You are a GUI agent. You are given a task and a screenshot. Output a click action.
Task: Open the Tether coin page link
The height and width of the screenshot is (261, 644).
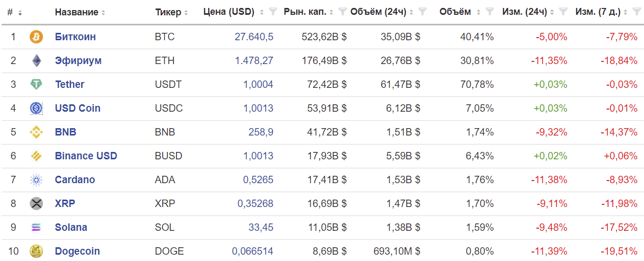(x=69, y=85)
